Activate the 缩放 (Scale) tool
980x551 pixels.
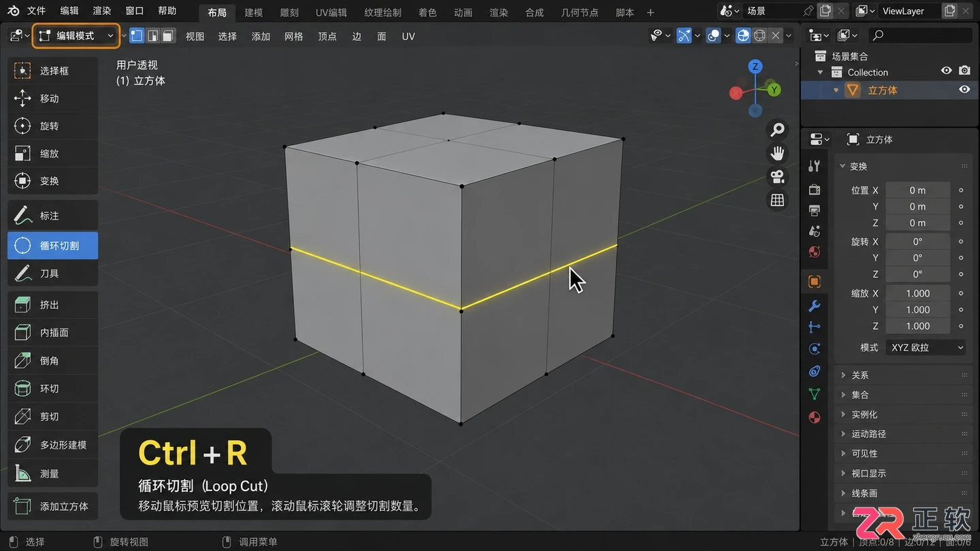point(52,154)
